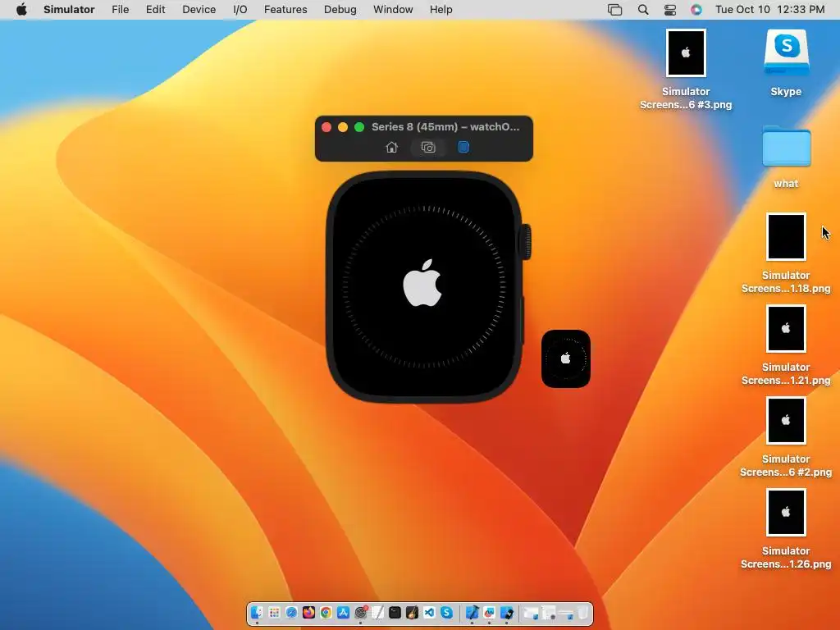Click the date and time in the menu bar

click(769, 10)
